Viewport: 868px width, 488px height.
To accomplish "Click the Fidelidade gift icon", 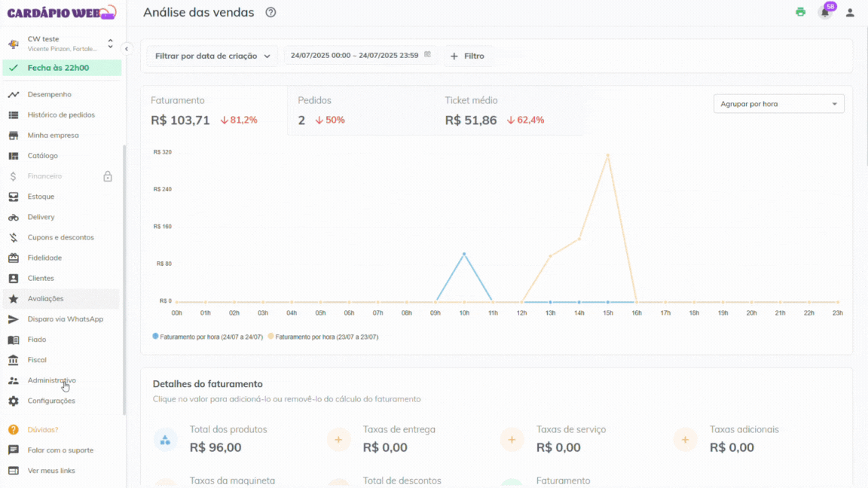I will [x=14, y=258].
